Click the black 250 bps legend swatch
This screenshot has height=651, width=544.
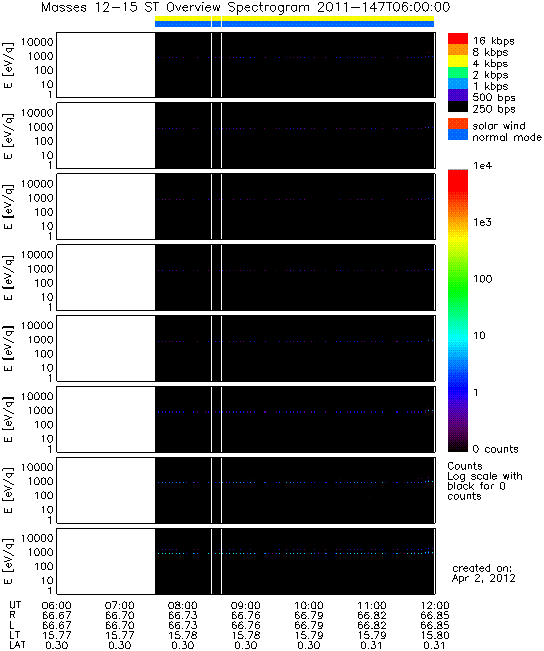pos(458,107)
